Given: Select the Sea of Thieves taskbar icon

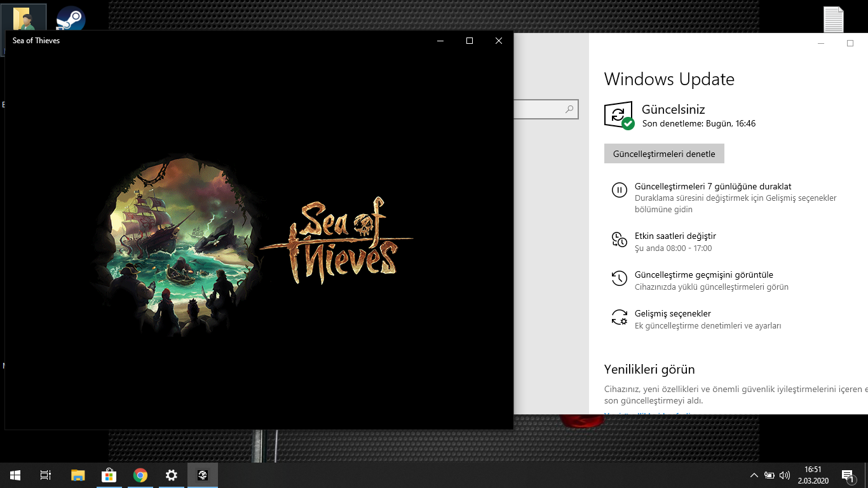Looking at the screenshot, I should pyautogui.click(x=203, y=475).
